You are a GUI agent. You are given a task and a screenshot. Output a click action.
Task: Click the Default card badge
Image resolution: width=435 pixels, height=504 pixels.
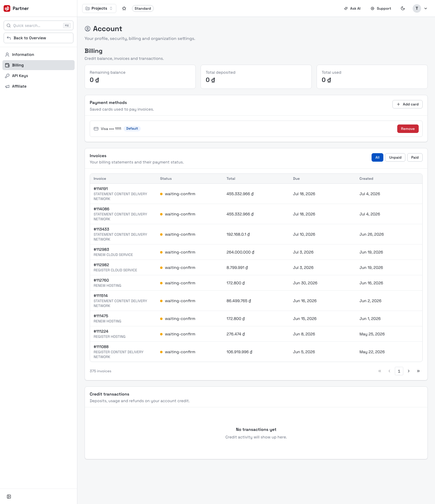pos(132,129)
